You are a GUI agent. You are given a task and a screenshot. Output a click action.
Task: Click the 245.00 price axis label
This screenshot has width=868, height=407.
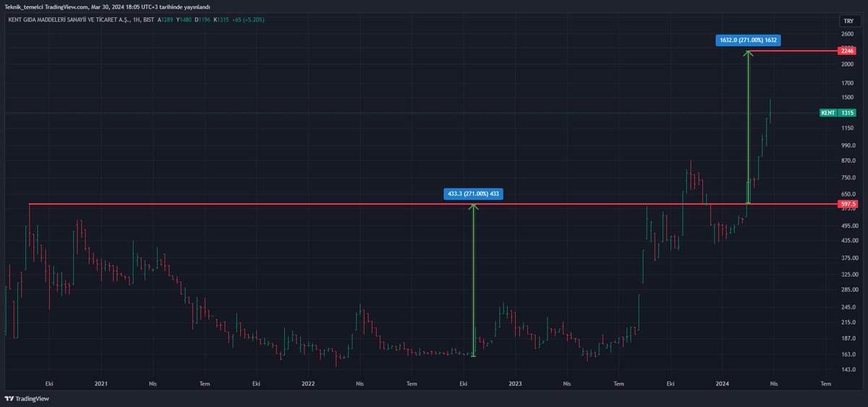pyautogui.click(x=848, y=307)
